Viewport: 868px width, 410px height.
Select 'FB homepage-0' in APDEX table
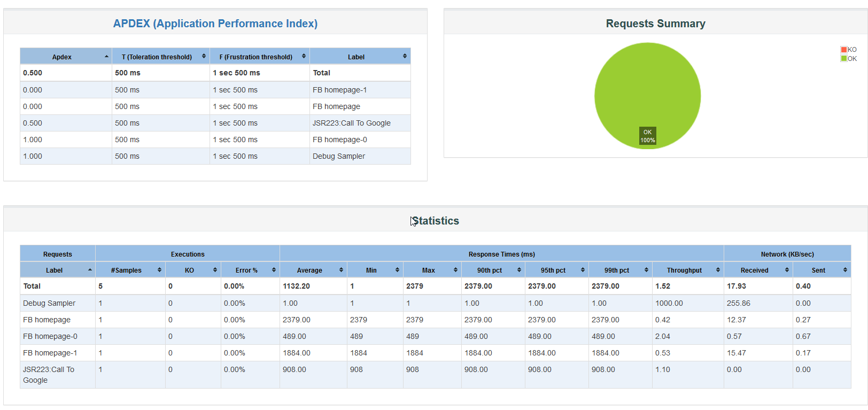click(x=340, y=140)
